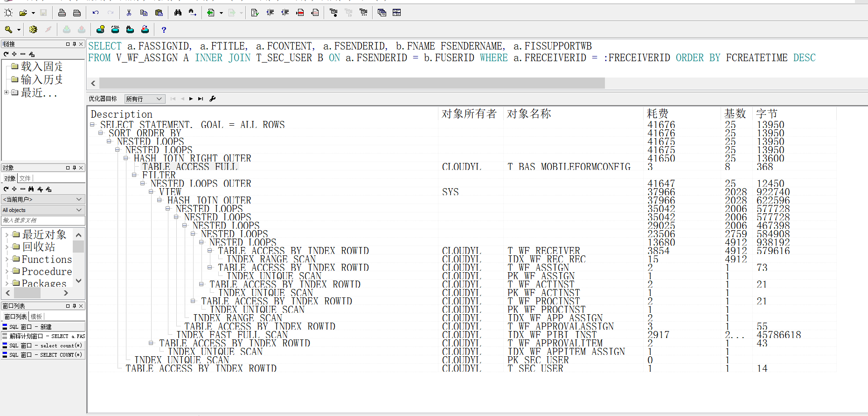Image resolution: width=868 pixels, height=416 pixels.
Task: Click the Undo arrow icon
Action: pyautogui.click(x=96, y=13)
